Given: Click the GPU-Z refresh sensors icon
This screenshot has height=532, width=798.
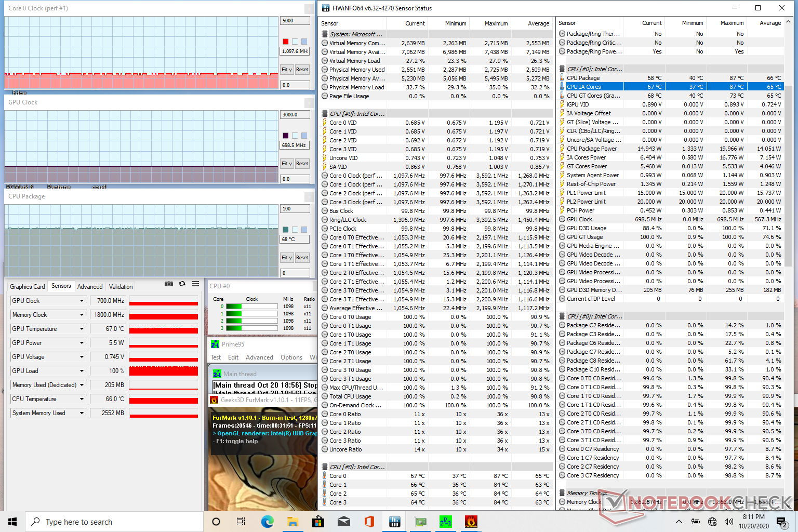Looking at the screenshot, I should point(182,284).
